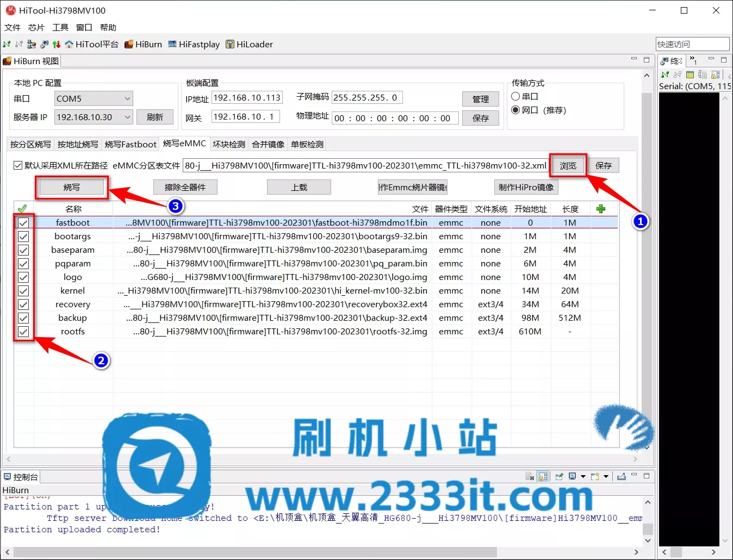Expand the 串口 COM5 dropdown
The image size is (733, 560).
(127, 99)
